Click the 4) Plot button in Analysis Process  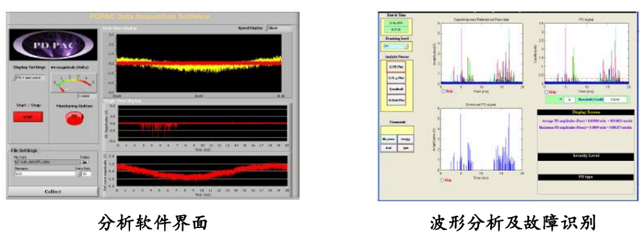pos(396,100)
